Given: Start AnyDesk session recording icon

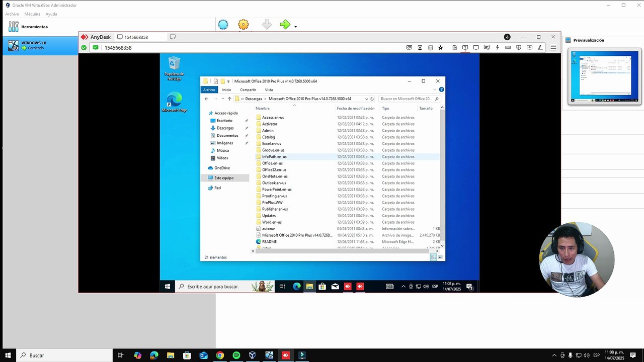Looking at the screenshot, I should pos(529,48).
